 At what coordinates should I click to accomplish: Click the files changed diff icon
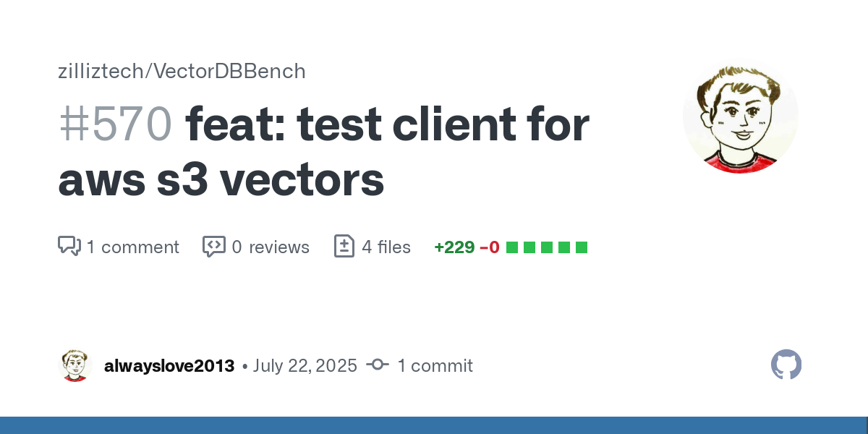(x=344, y=247)
